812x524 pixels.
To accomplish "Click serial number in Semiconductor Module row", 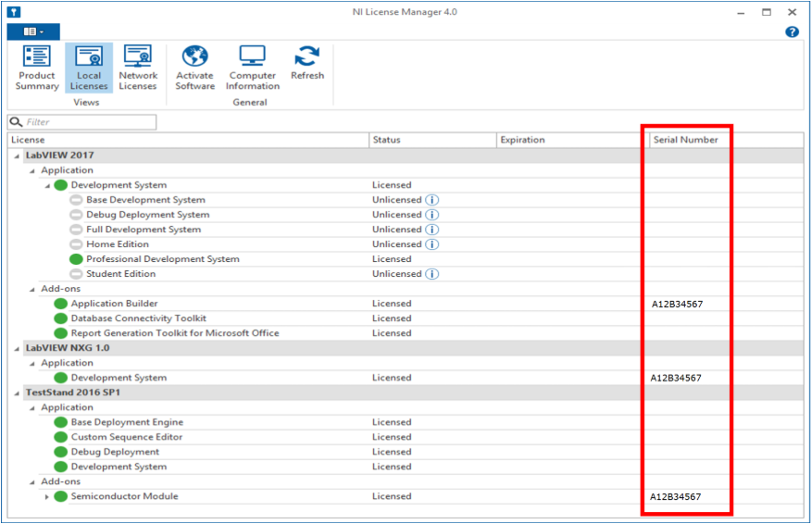I will (x=676, y=496).
